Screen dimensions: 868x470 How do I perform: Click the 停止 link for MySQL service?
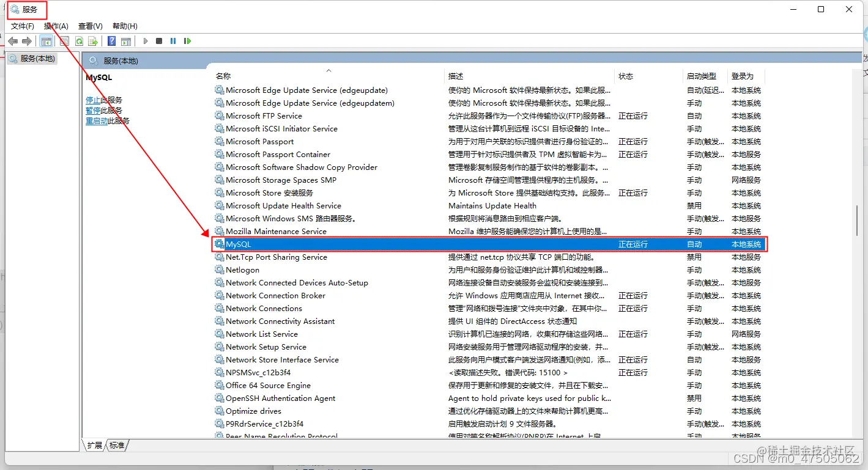pyautogui.click(x=93, y=100)
